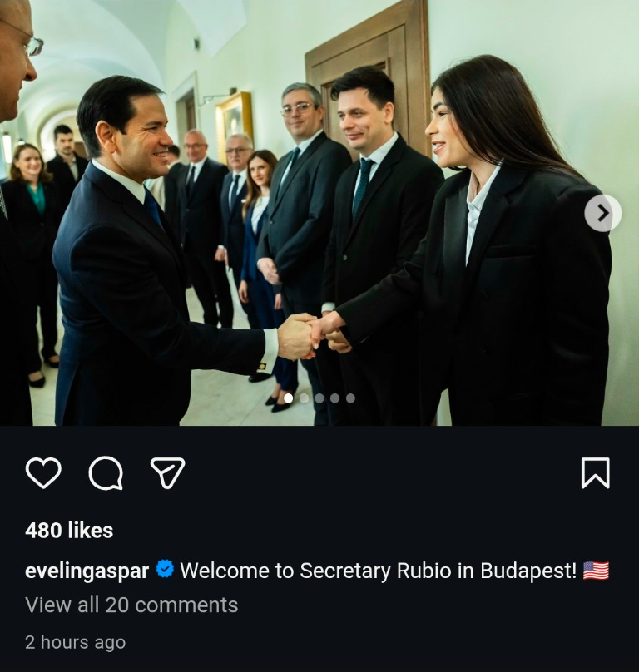
Task: Click the handshake in the photo
Action: pos(314,336)
